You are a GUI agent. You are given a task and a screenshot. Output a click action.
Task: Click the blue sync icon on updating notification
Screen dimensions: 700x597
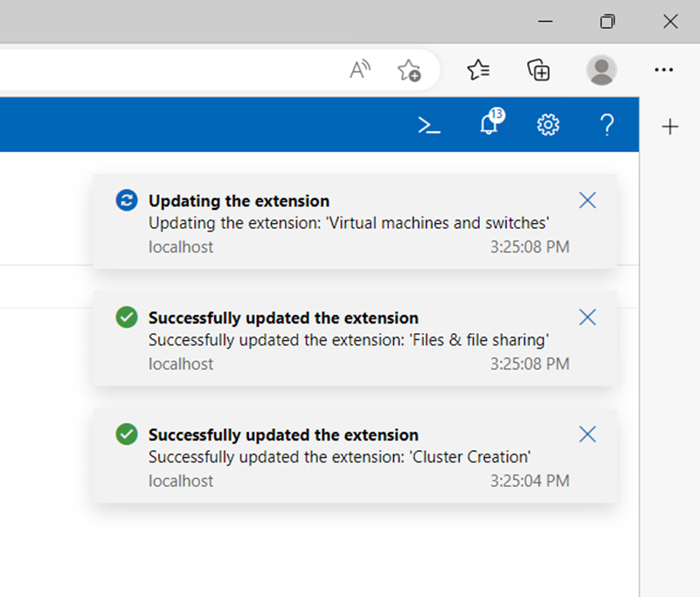(x=127, y=200)
